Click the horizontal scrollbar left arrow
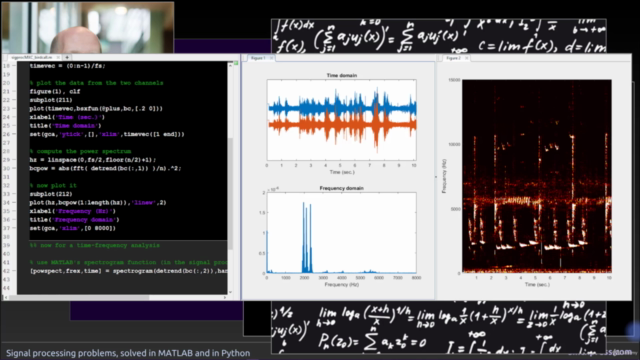Viewport: 640px width, 360px height. (x=5, y=298)
